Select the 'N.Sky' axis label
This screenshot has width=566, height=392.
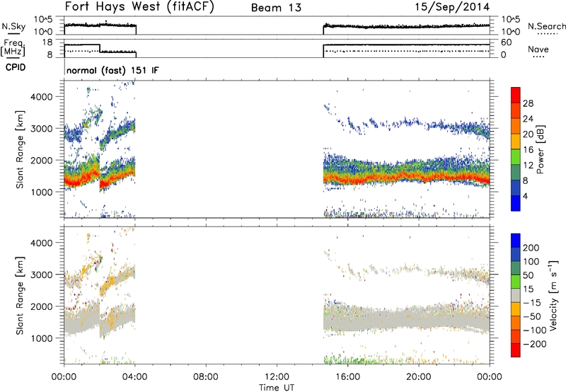click(13, 26)
